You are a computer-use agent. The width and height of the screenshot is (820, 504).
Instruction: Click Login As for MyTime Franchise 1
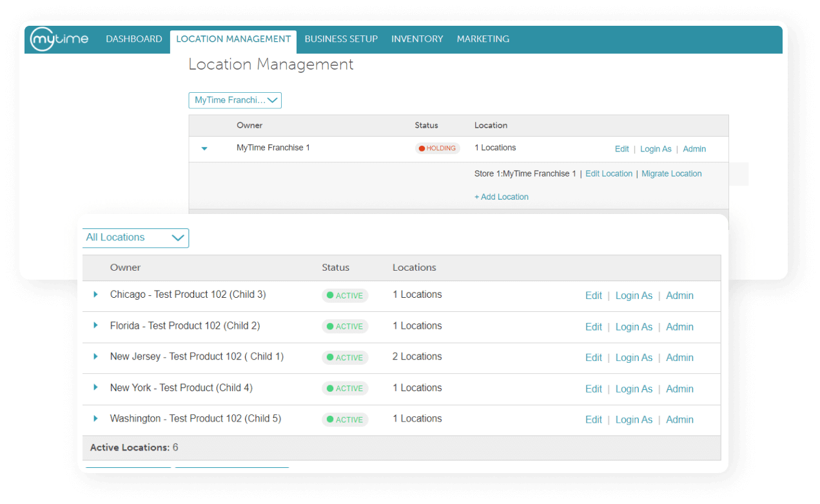[656, 149]
